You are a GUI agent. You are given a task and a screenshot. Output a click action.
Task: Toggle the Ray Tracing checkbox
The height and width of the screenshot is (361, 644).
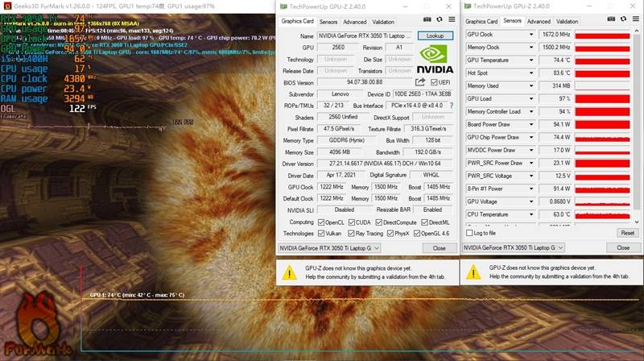(351, 233)
